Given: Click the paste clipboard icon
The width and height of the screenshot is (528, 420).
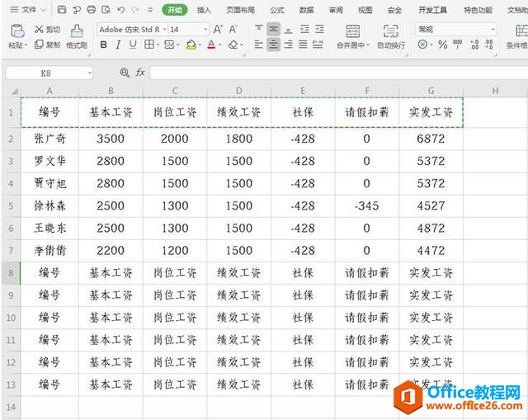Looking at the screenshot, I should [17, 31].
